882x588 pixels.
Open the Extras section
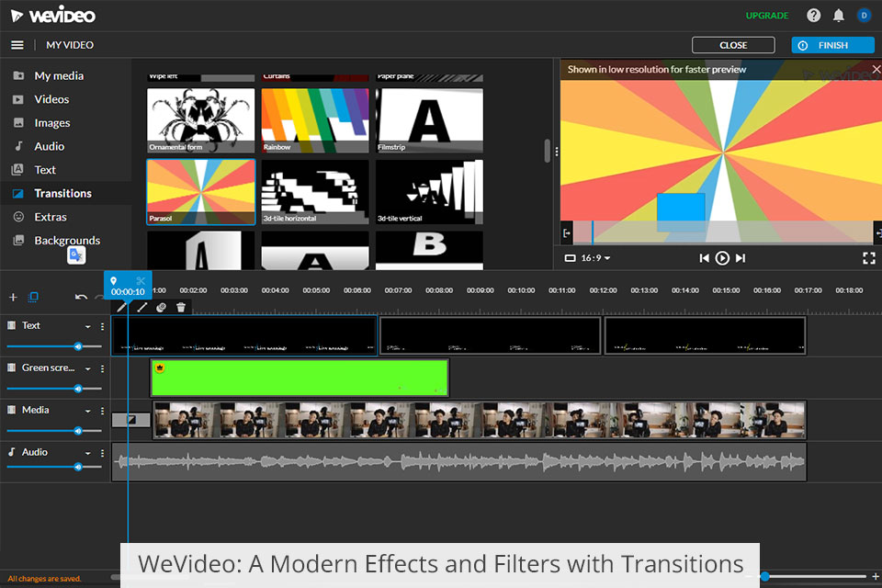(x=50, y=217)
